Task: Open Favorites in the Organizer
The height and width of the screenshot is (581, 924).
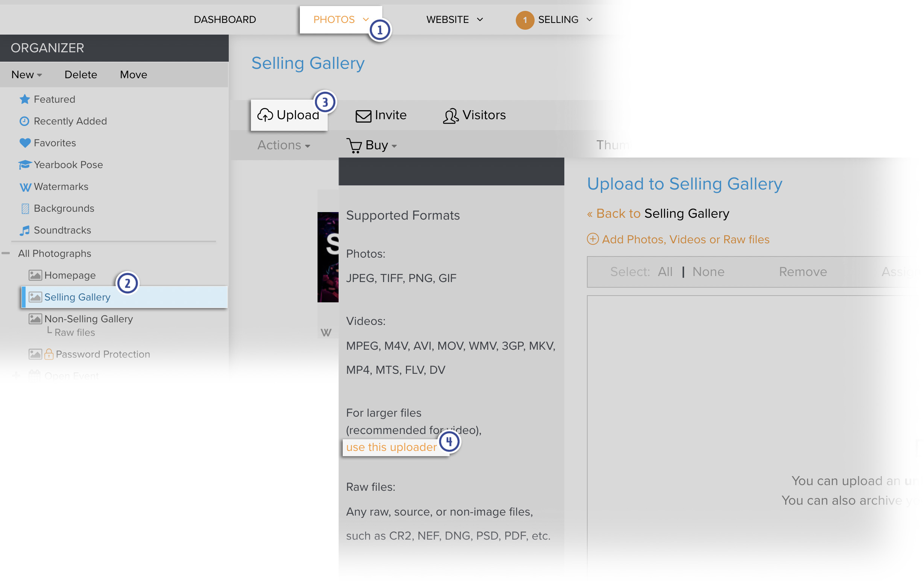Action: pos(55,143)
